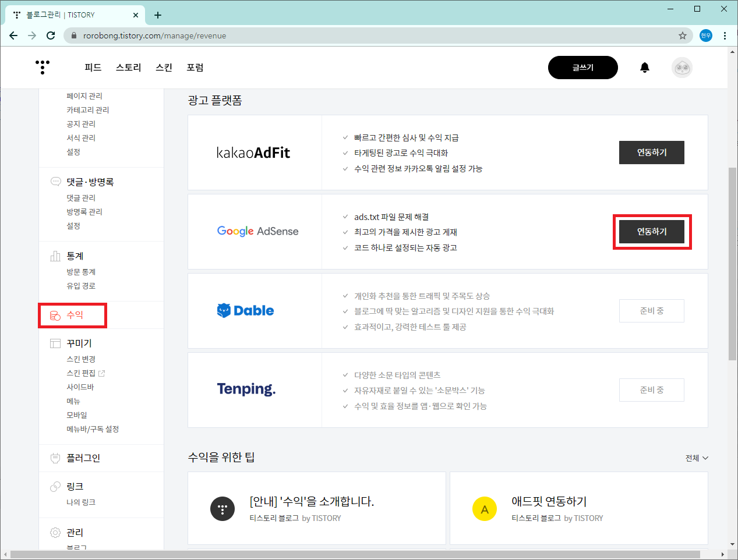The height and width of the screenshot is (560, 738).
Task: Go to 서식 관리
Action: point(81,138)
